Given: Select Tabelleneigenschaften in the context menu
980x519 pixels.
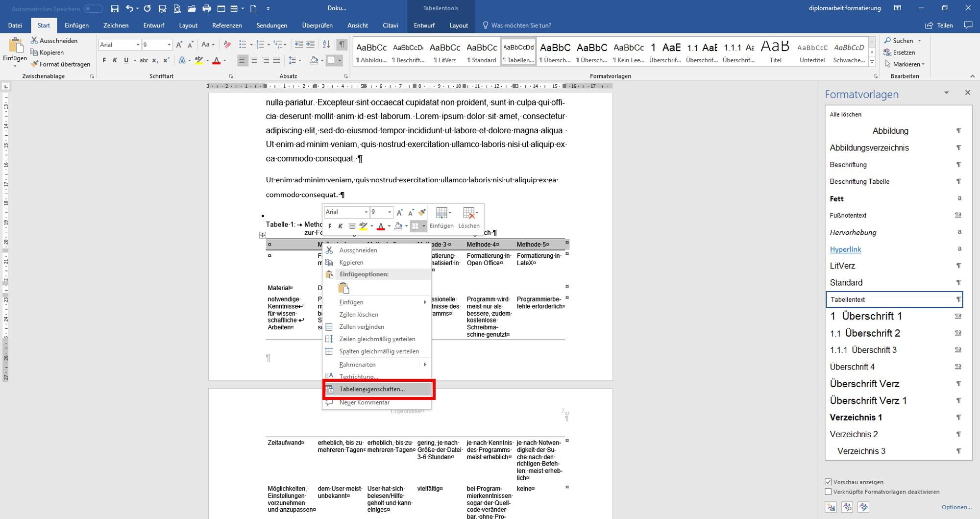Looking at the screenshot, I should (x=372, y=389).
